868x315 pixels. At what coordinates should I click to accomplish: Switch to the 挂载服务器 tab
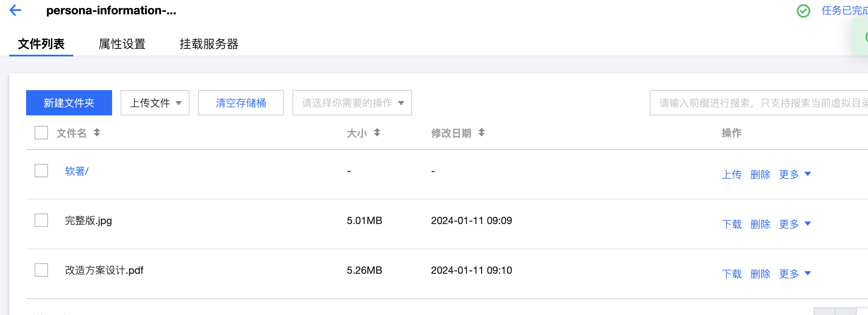coord(209,44)
